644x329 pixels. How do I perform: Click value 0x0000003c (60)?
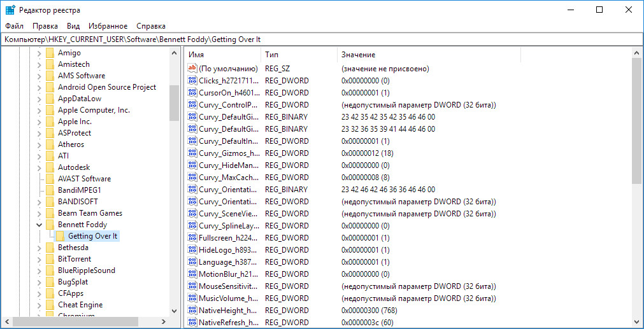click(367, 322)
